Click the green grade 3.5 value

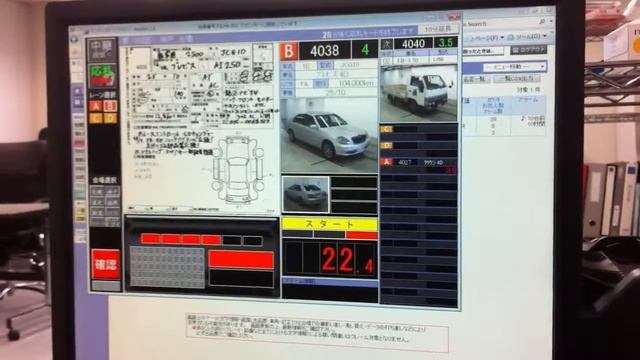click(x=446, y=43)
